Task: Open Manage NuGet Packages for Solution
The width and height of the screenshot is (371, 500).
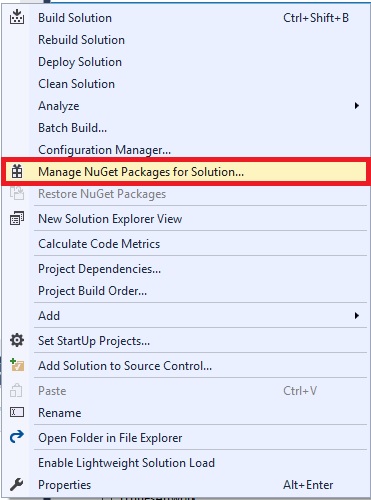Action: (x=185, y=172)
